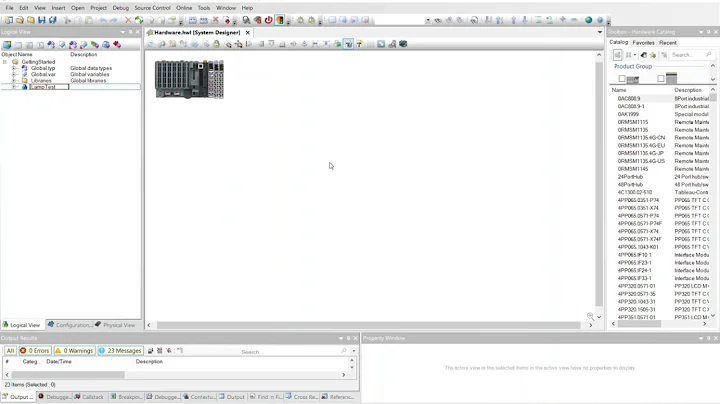Open the Hardware Catalog grouping dropdown arrow
The width and height of the screenshot is (720, 404).
(x=635, y=55)
